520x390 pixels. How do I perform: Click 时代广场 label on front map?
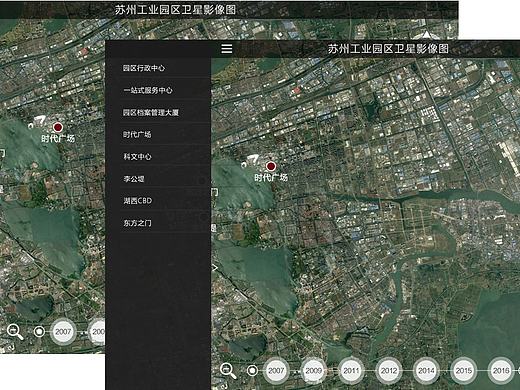click(x=271, y=177)
